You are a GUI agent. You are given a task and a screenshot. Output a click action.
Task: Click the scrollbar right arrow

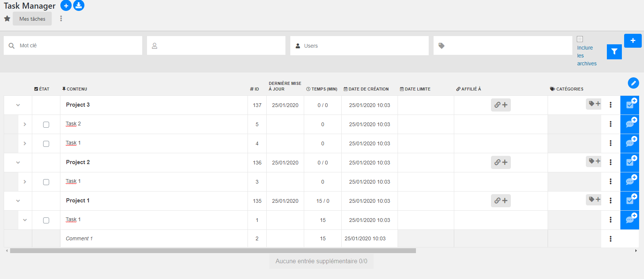pos(636,250)
